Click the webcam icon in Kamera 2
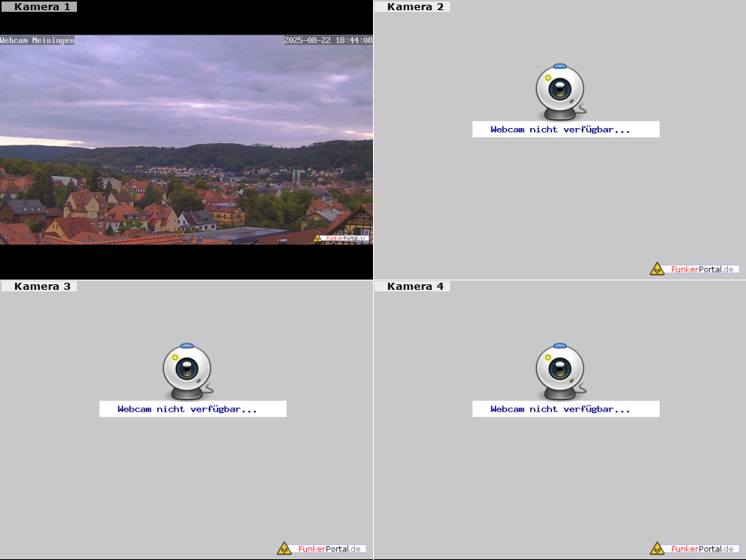 click(561, 92)
